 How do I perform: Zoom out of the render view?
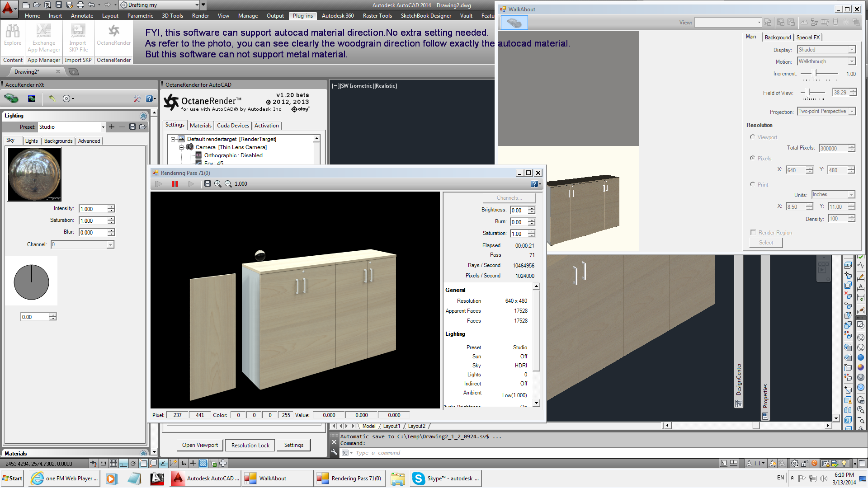point(228,184)
